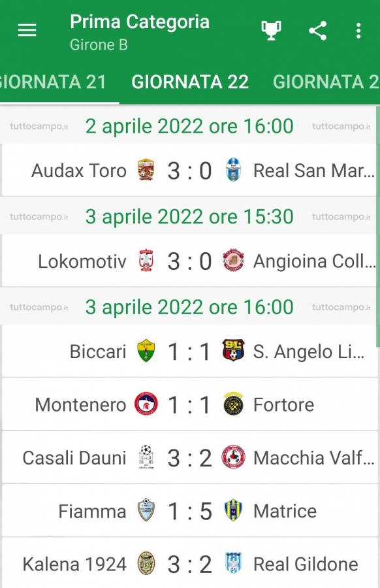Open the Casali Dauni 3:2 match
This screenshot has width=380, height=588.
[x=189, y=457]
